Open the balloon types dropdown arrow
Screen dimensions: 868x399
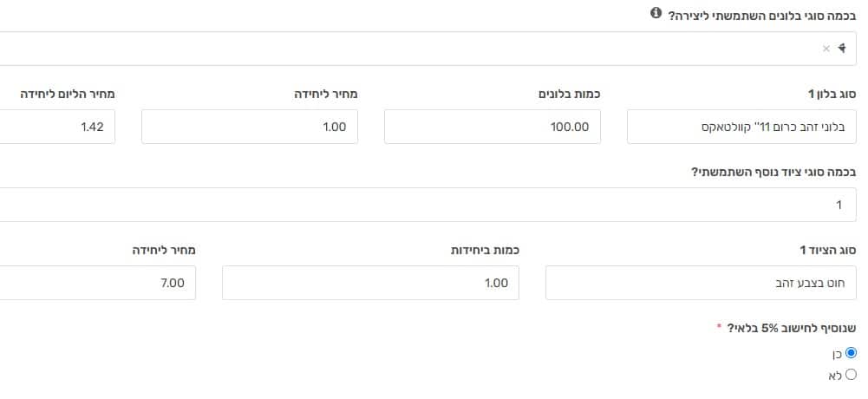tap(841, 49)
